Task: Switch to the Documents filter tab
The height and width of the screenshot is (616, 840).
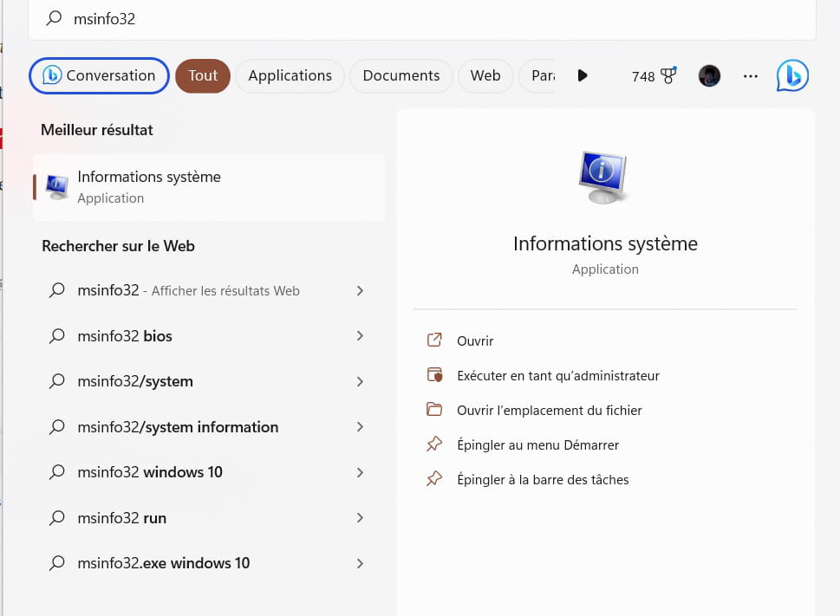Action: pos(400,75)
